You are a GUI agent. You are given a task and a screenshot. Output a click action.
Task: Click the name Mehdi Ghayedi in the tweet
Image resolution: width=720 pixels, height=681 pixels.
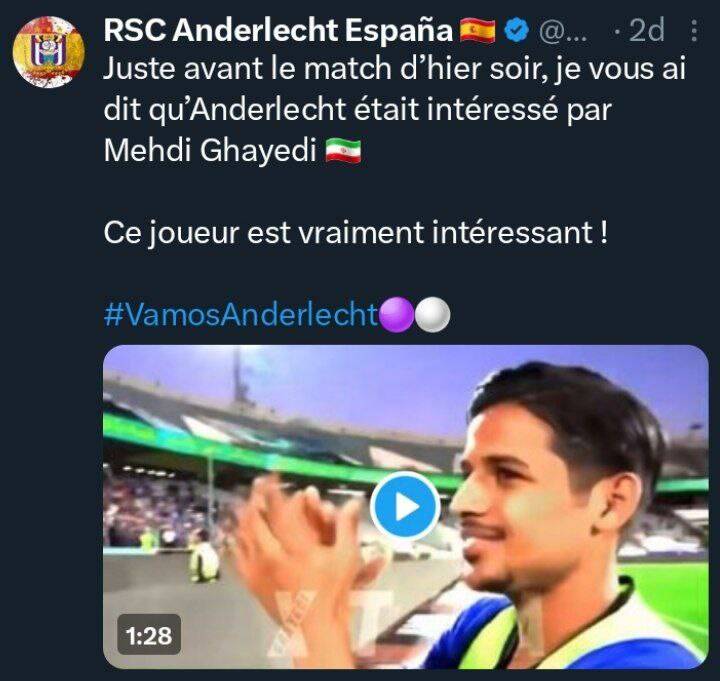[210, 151]
